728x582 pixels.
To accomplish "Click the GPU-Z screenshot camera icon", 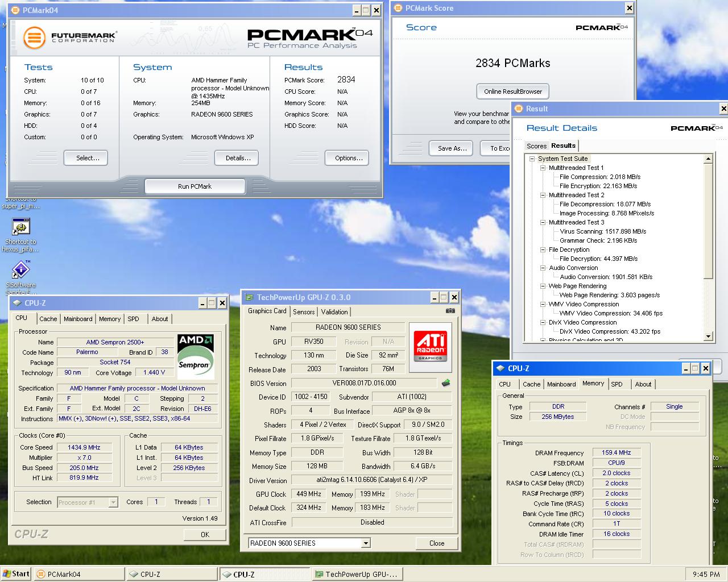I will point(450,311).
